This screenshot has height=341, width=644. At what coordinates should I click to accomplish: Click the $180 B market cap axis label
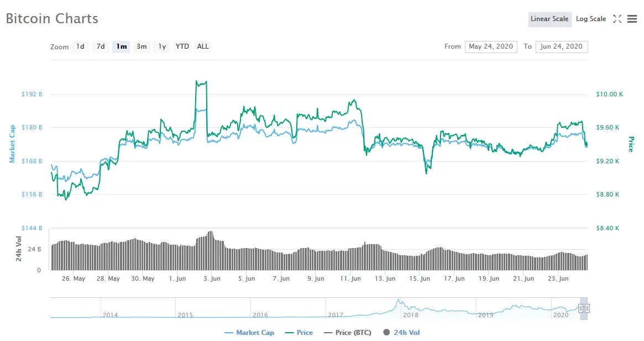[32, 127]
